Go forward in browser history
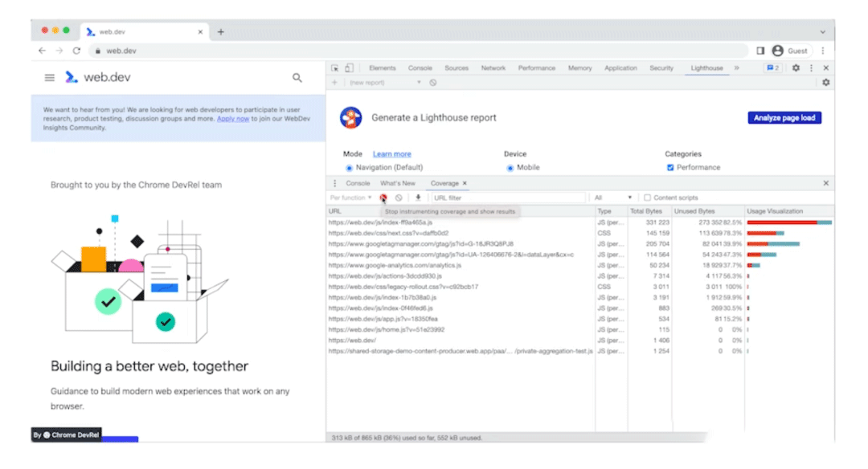This screenshot has height=469, width=868. tap(59, 51)
